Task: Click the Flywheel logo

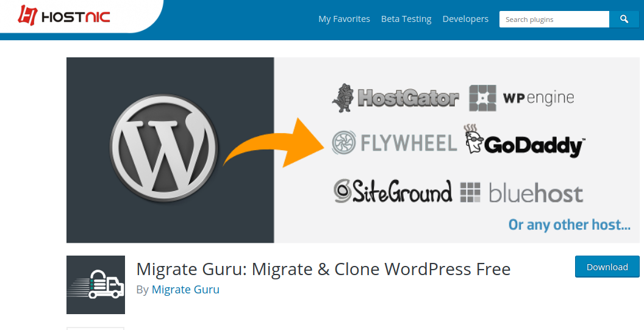Action: pyautogui.click(x=395, y=143)
